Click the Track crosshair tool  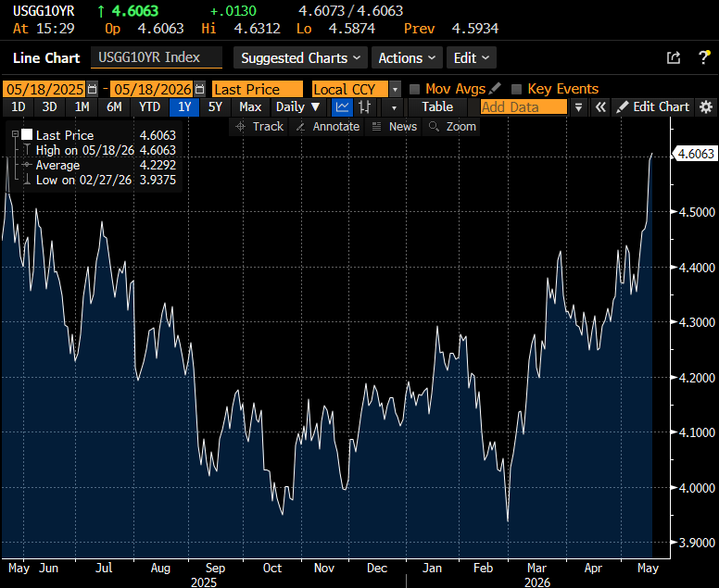click(x=259, y=127)
